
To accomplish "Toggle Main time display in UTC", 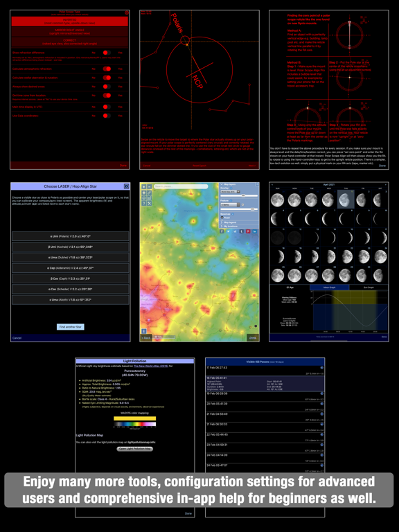I will 107,107.
